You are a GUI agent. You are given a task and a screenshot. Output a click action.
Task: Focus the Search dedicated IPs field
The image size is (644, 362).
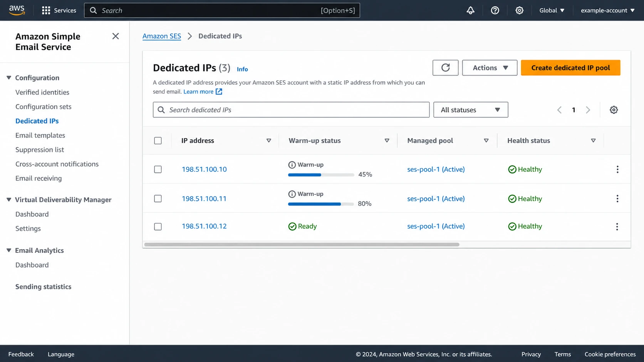pyautogui.click(x=291, y=110)
